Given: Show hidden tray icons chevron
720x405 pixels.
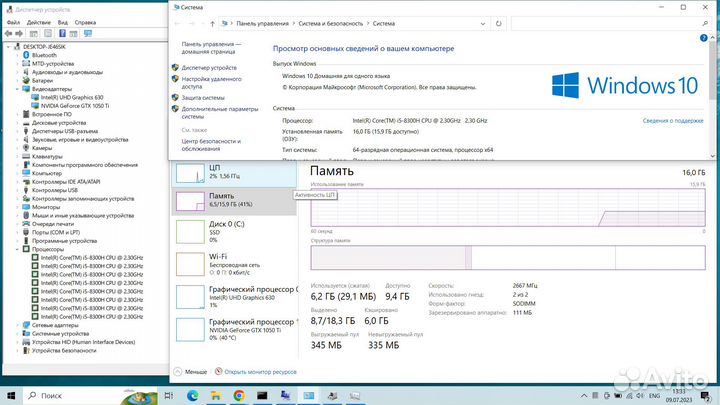Looking at the screenshot, I should pos(584,396).
